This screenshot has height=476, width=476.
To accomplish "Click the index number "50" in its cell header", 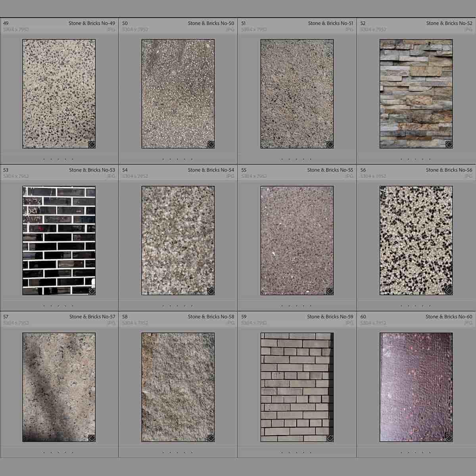I will [x=125, y=23].
